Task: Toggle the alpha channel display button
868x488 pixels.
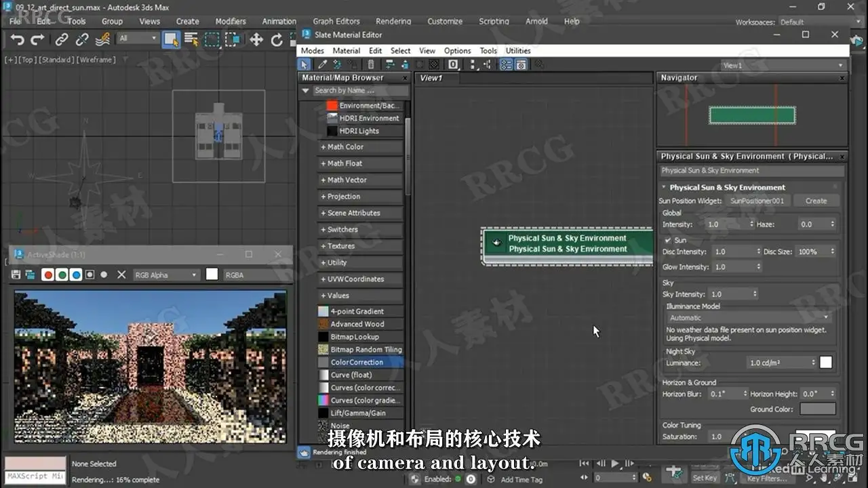Action: [x=90, y=274]
